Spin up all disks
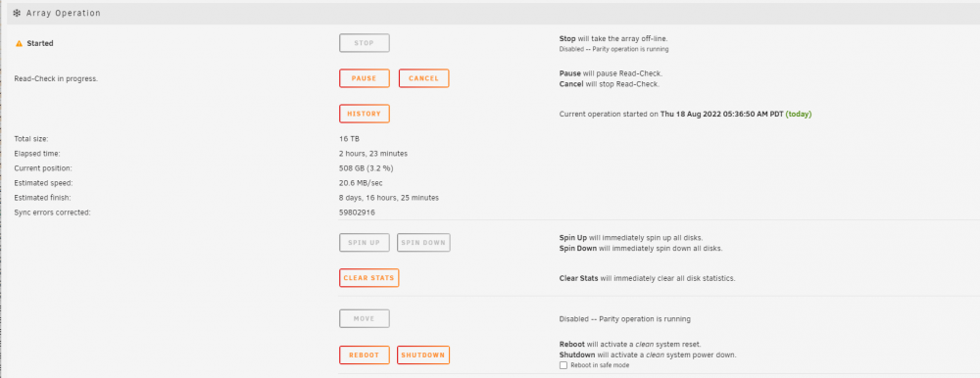The width and height of the screenshot is (980, 378). click(x=365, y=243)
